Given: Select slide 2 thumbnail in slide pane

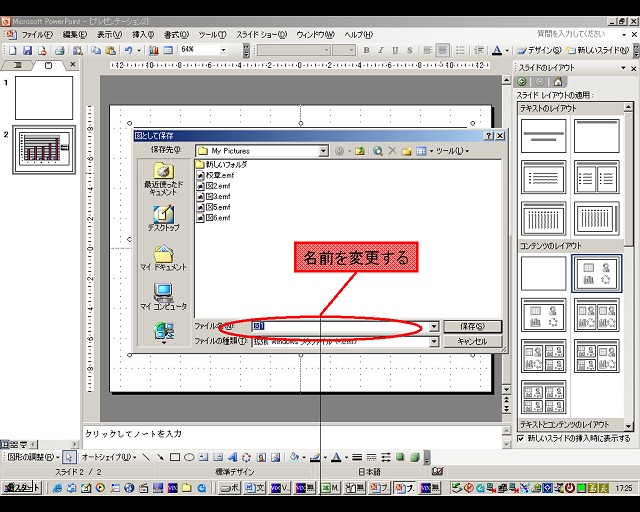Looking at the screenshot, I should coord(44,150).
